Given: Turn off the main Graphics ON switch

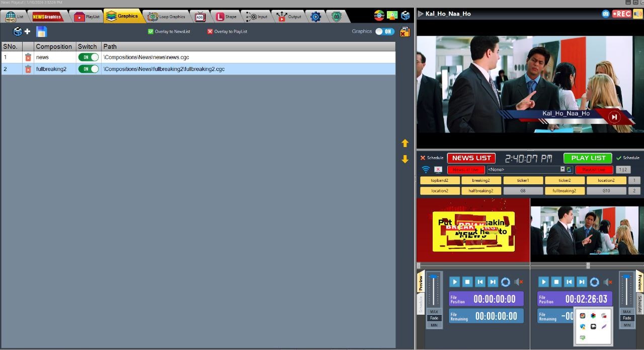Looking at the screenshot, I should [385, 31].
